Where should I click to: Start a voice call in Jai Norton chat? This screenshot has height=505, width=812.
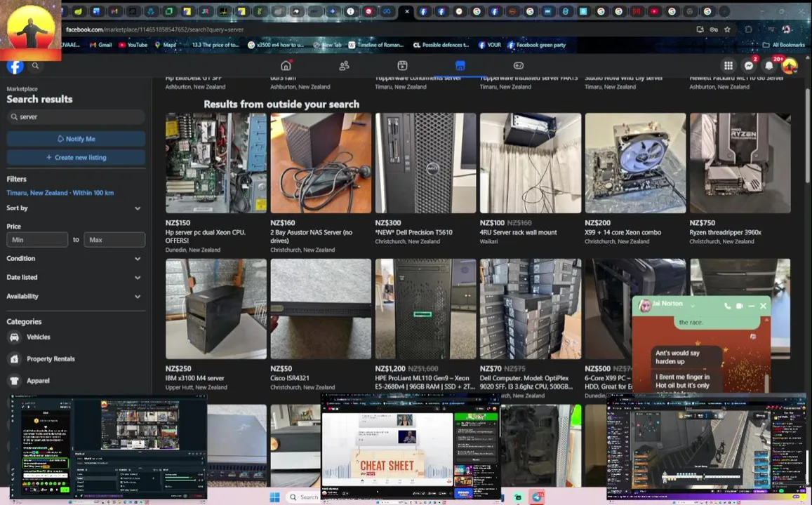(727, 306)
